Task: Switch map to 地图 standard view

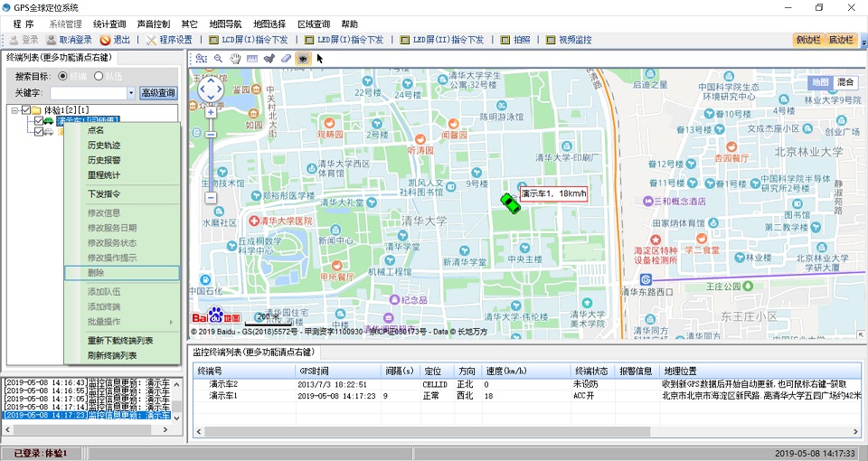Action: point(820,82)
